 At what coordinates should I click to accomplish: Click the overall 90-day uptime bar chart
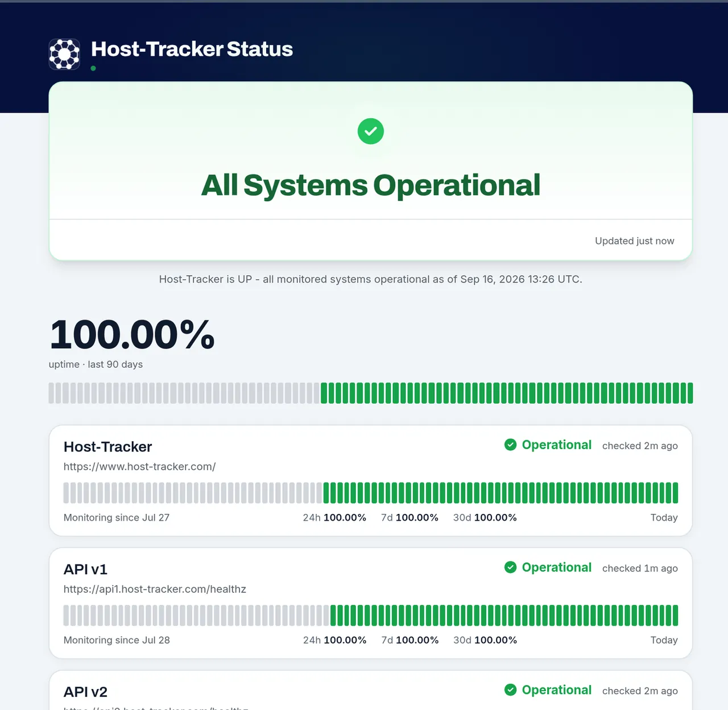click(371, 393)
